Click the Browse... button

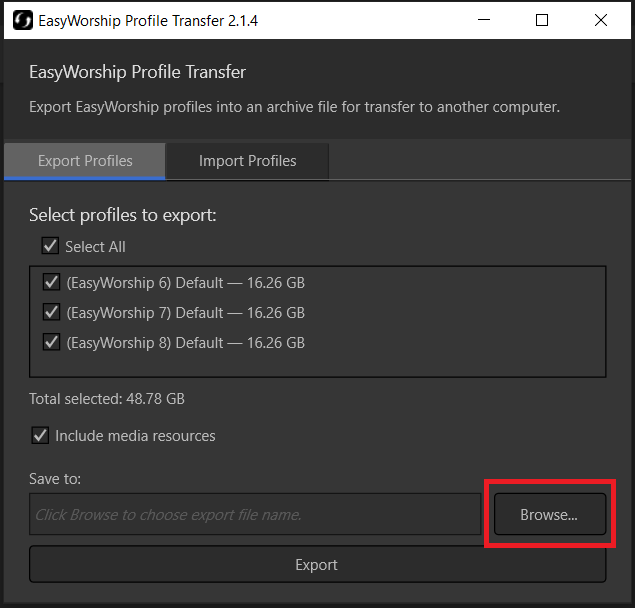[550, 514]
